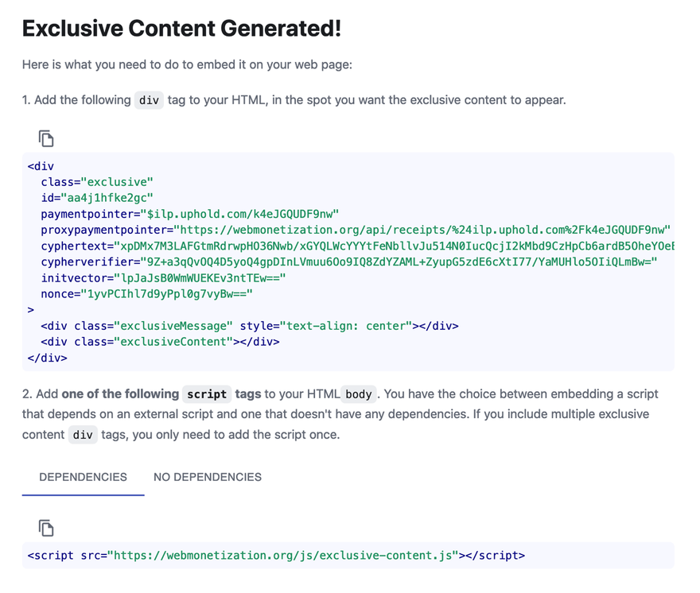Click the id="aa4j1hfke2gc" line
The image size is (700, 593).
[97, 198]
